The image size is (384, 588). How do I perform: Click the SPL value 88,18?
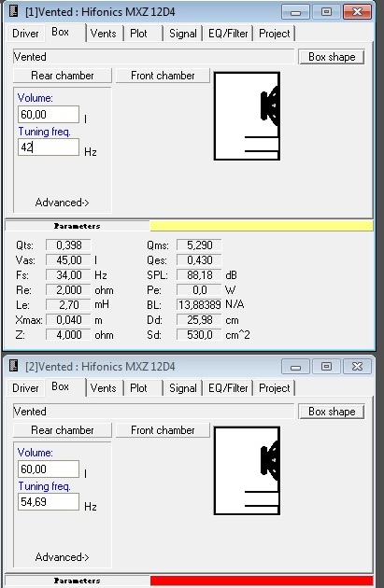[x=199, y=275]
